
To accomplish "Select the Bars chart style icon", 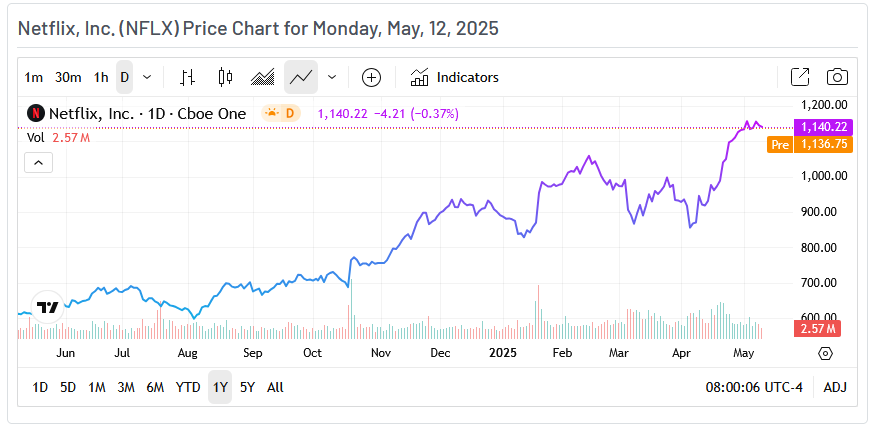I will 187,77.
